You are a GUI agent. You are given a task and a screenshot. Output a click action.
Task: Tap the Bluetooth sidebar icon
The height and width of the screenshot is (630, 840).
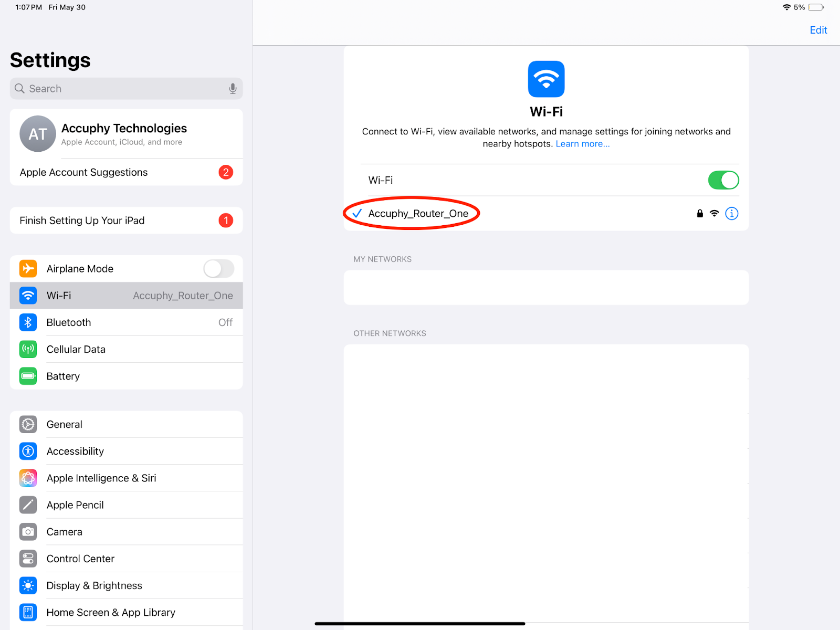tap(28, 322)
